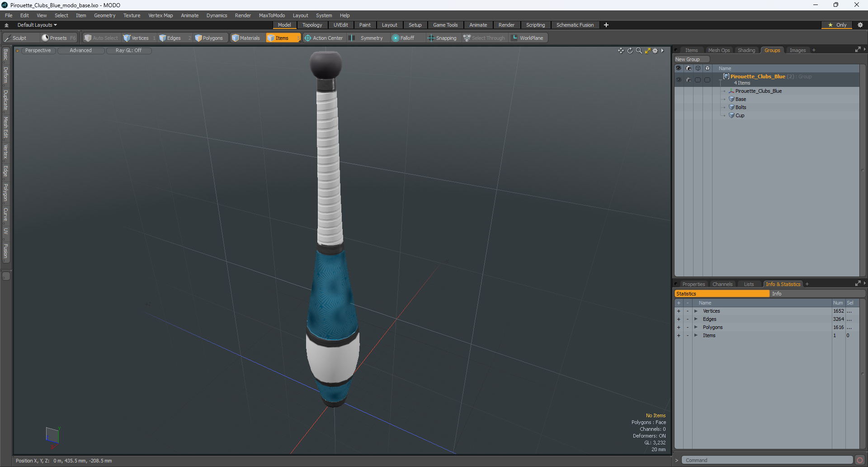
Task: Expand the Items statistics row
Action: click(696, 335)
